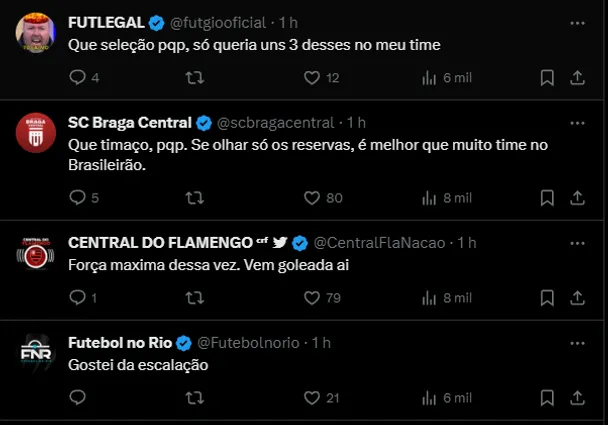Screen dimensions: 608x425
Task: Bookmark the SC Braga Central tweet
Action: 547,198
